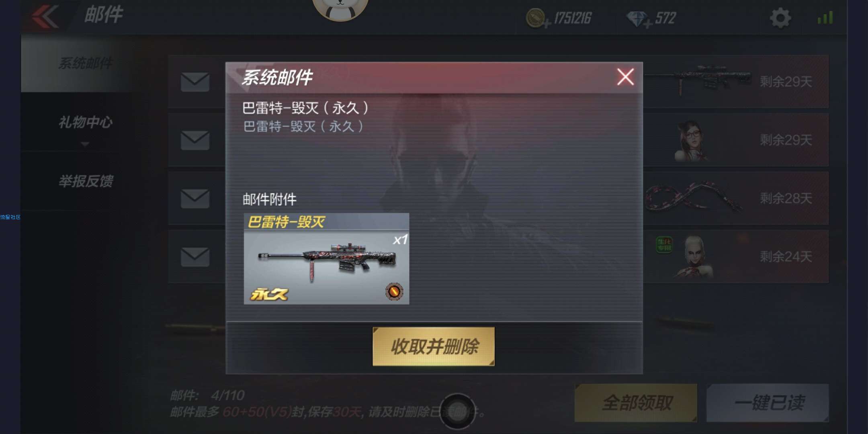The image size is (868, 434).
Task: Expand the gift center arrow
Action: point(85,144)
